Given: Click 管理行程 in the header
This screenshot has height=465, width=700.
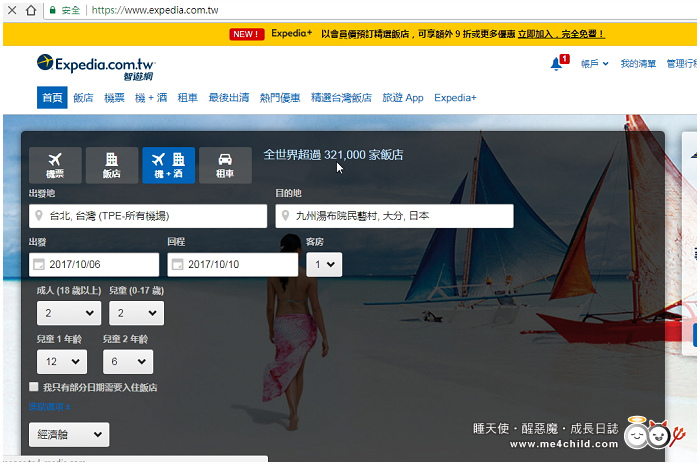Looking at the screenshot, I should coord(682,64).
